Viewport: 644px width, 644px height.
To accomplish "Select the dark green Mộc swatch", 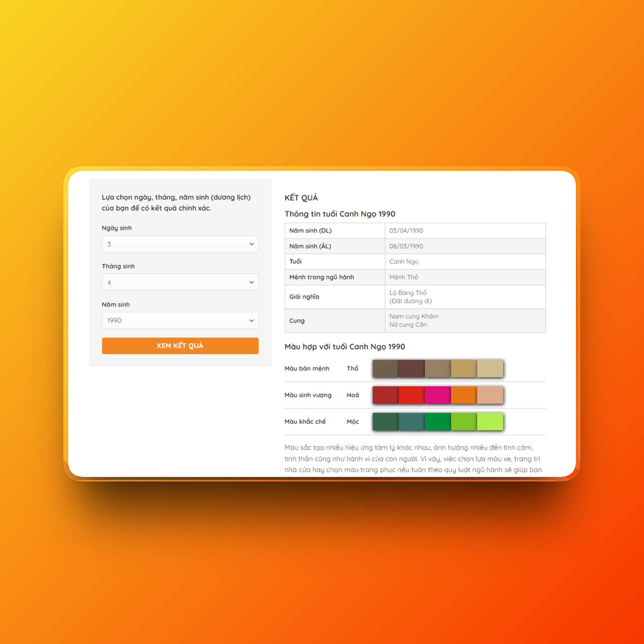I will (x=385, y=422).
